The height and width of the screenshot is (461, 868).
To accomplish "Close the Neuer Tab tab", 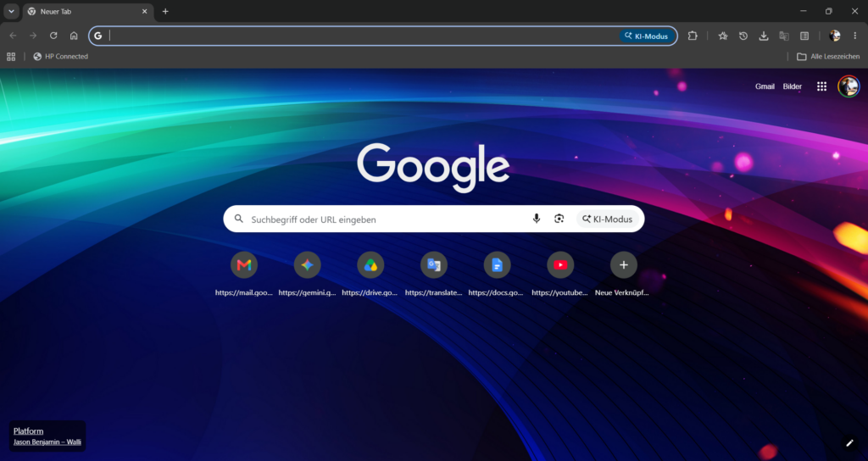I will pos(144,11).
